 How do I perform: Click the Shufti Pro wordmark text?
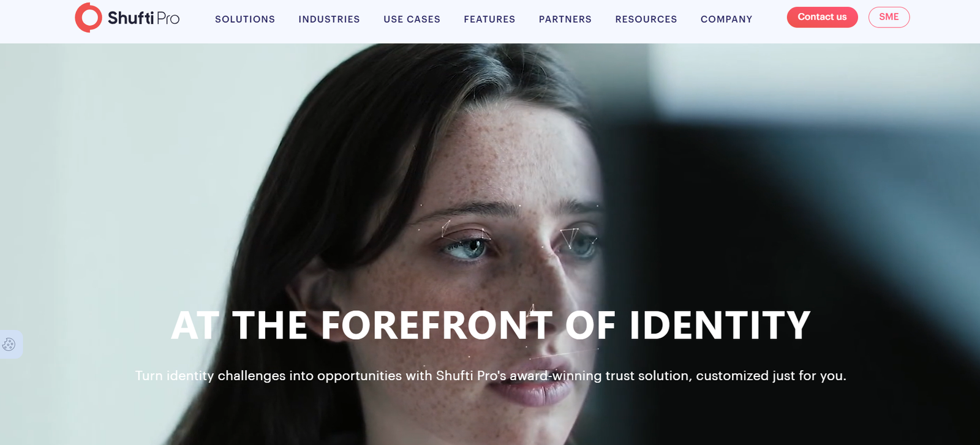tap(143, 18)
